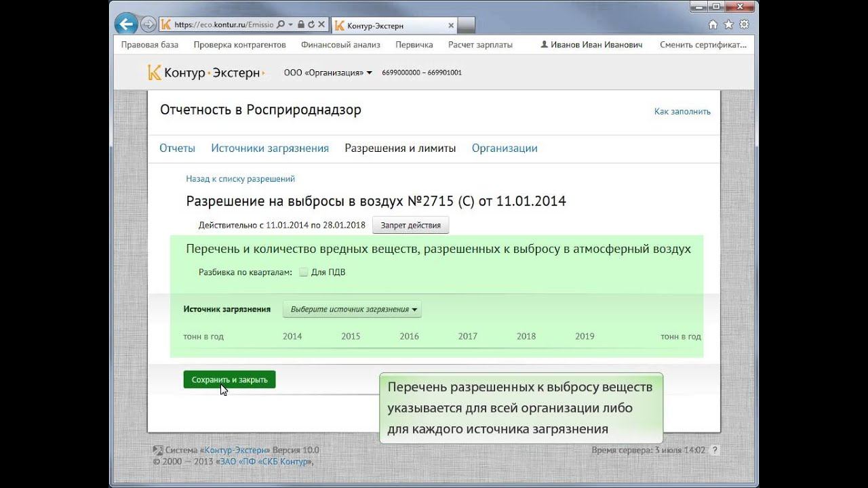Open footer «Контур-Экстерн» link
This screenshot has width=868, height=488.
[x=237, y=450]
